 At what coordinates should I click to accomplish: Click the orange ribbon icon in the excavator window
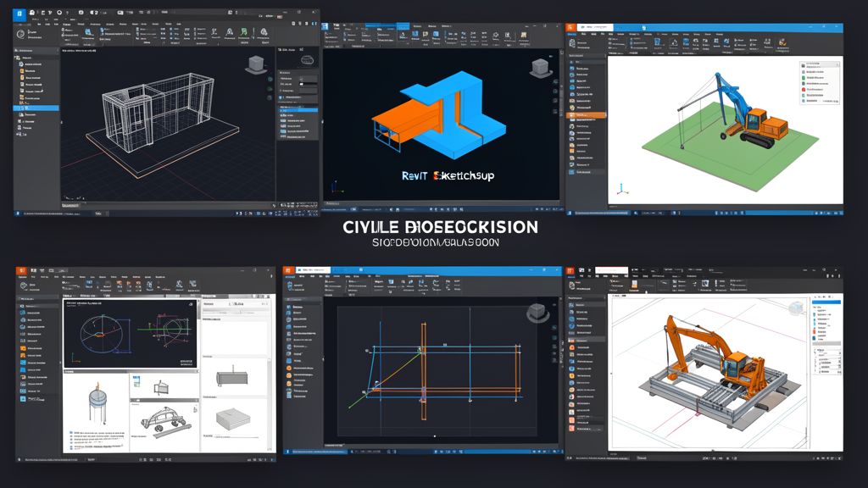634,285
